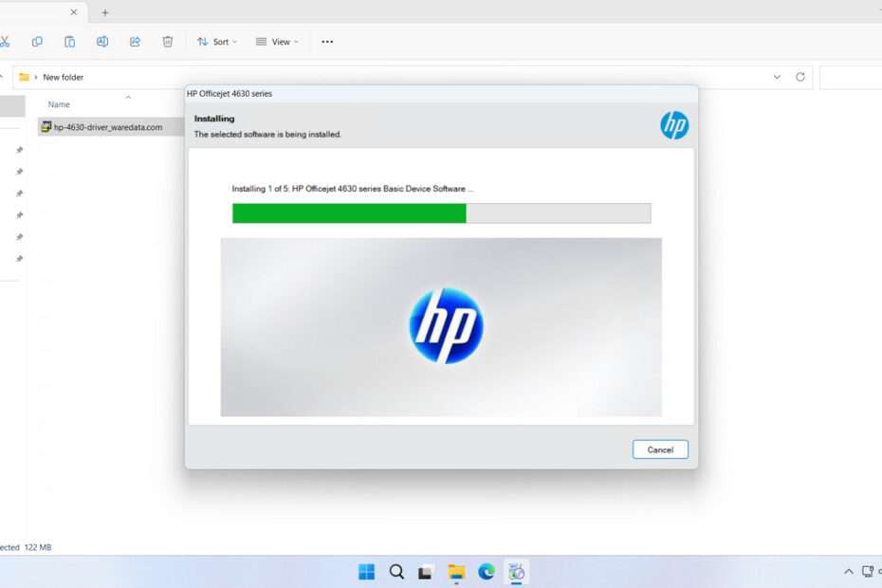
Task: Collapse the Name column sort chevron
Action: click(126, 99)
